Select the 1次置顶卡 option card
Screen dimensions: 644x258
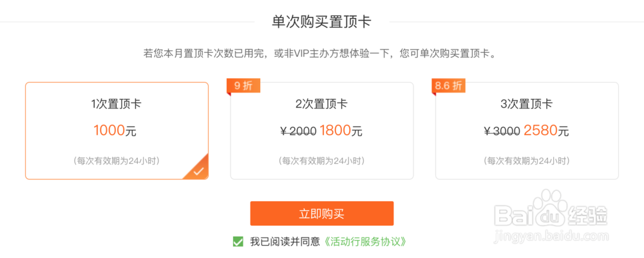tap(117, 131)
